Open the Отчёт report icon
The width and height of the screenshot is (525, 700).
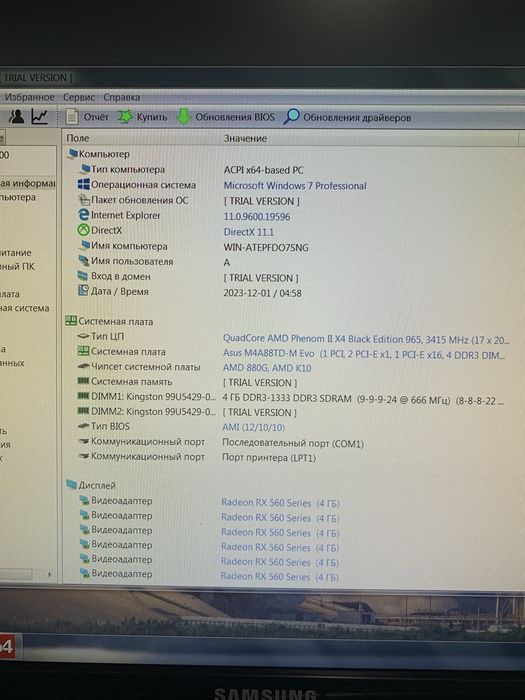[72, 117]
